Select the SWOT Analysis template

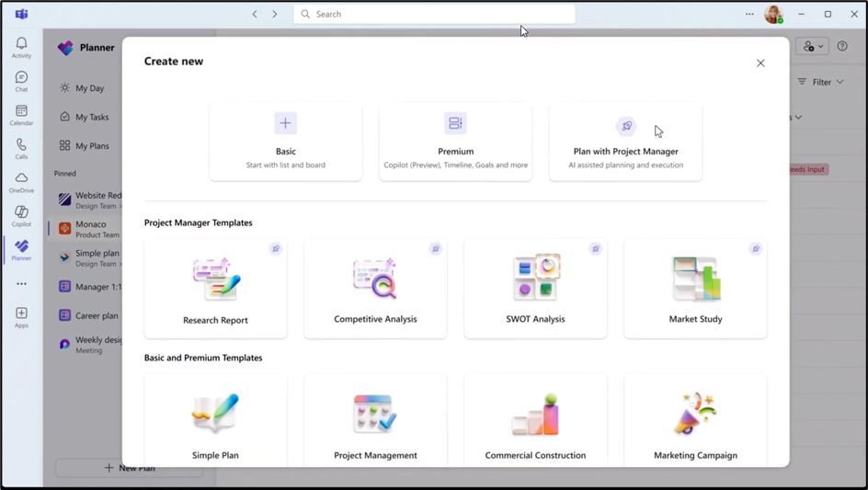point(535,289)
